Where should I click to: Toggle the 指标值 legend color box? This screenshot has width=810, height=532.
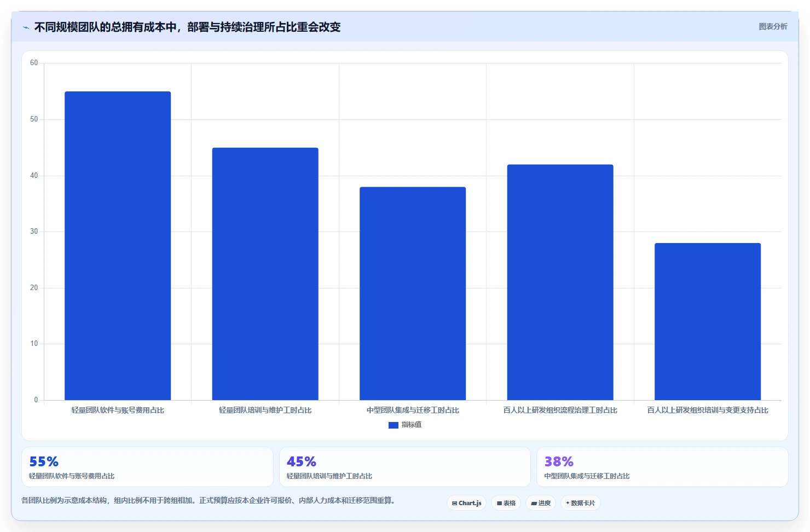point(393,425)
